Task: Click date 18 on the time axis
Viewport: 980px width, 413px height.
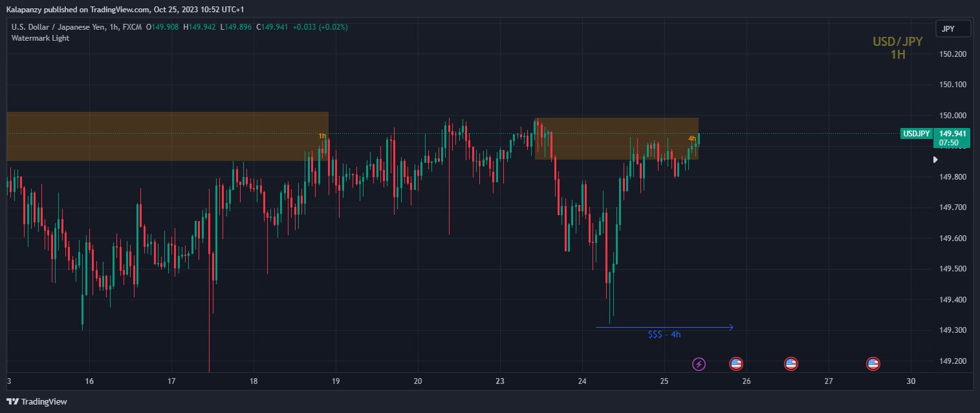Action: (254, 381)
